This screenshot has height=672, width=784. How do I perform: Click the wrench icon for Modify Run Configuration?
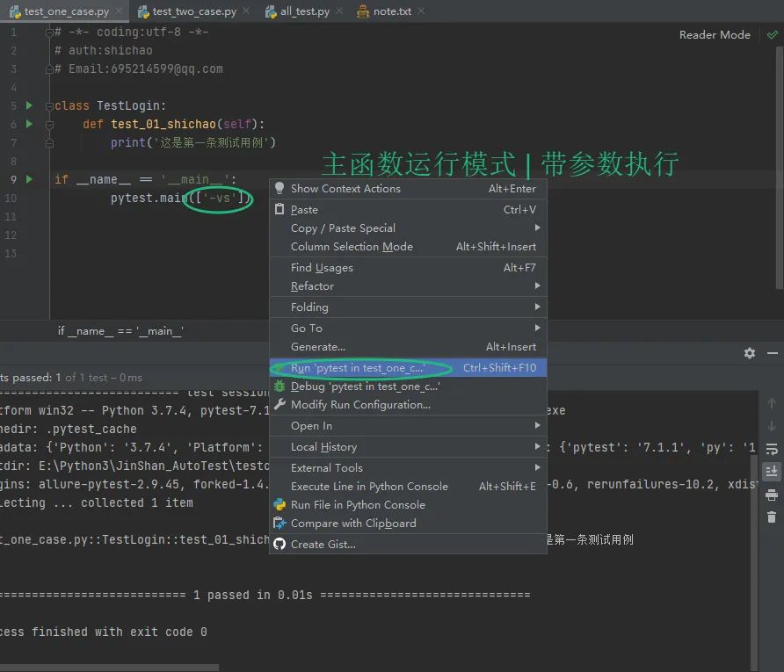coord(279,404)
